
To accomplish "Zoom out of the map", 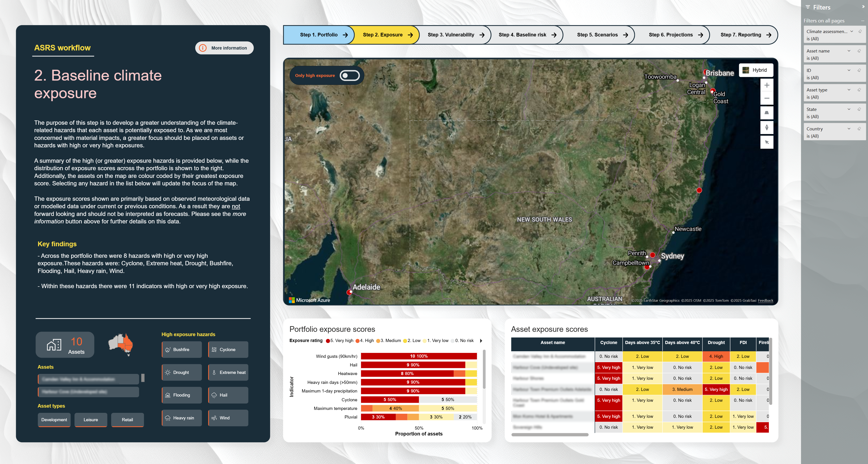I will [767, 98].
